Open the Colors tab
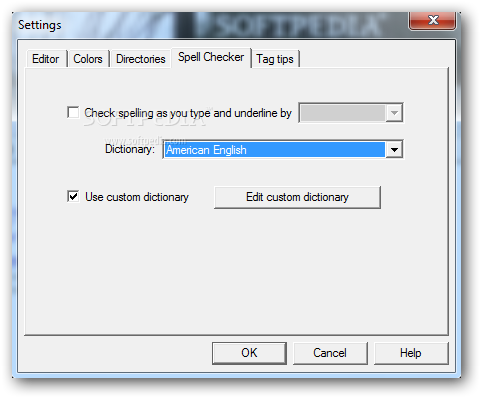481x398 pixels. [x=88, y=59]
